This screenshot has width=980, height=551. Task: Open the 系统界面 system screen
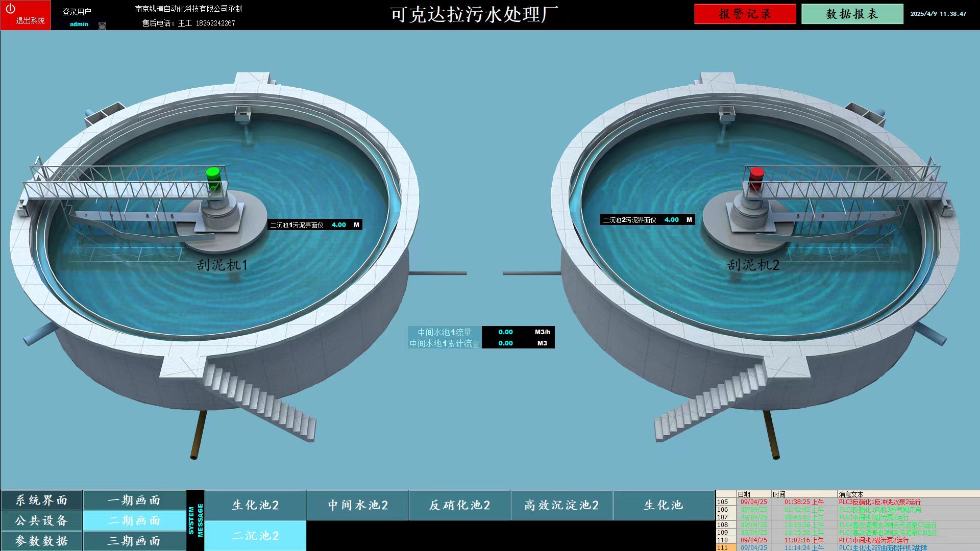41,500
